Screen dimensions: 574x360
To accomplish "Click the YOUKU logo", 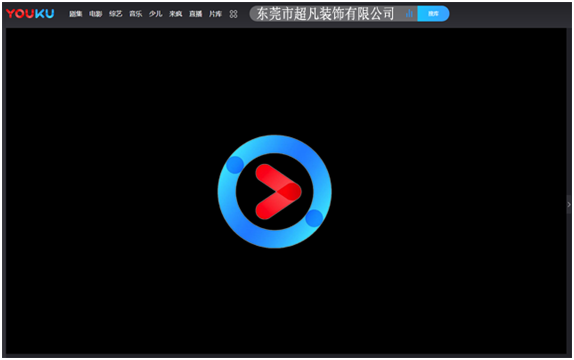I will 30,14.
